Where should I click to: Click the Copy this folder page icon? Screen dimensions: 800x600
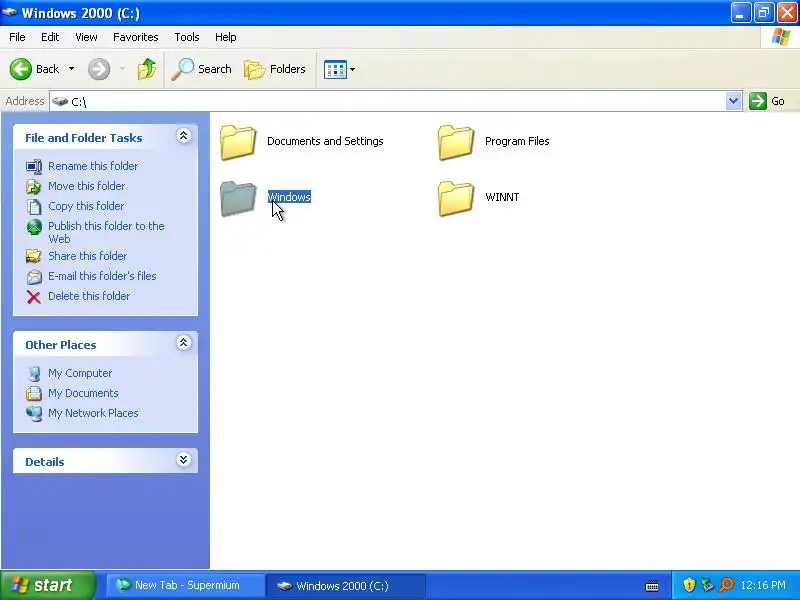[x=34, y=207]
